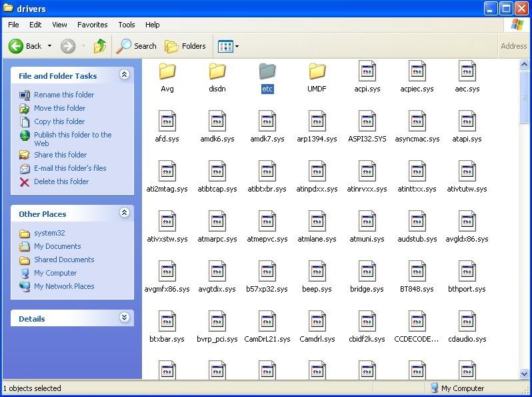
Task: Click the Search toolbar button
Action: 137,46
